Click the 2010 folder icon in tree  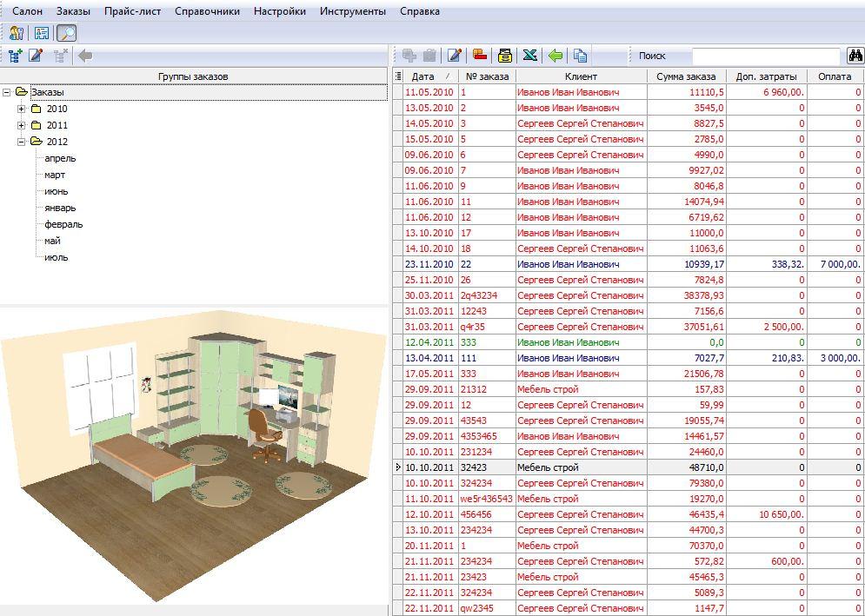click(x=37, y=109)
